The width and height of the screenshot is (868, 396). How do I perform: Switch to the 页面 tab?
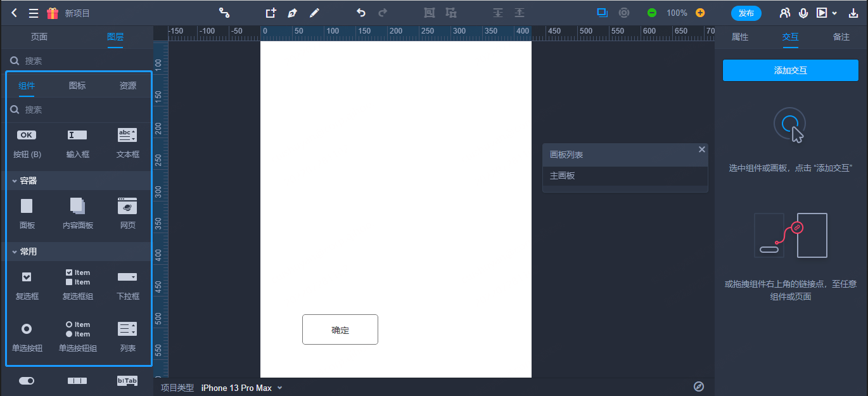[39, 37]
